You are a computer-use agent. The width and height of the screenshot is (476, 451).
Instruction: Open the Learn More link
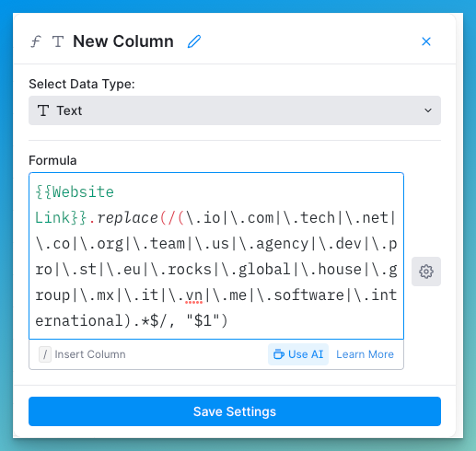tap(365, 354)
